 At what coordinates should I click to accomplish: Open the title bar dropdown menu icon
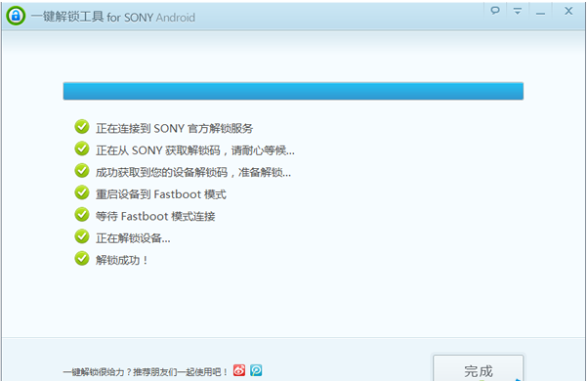click(x=518, y=11)
